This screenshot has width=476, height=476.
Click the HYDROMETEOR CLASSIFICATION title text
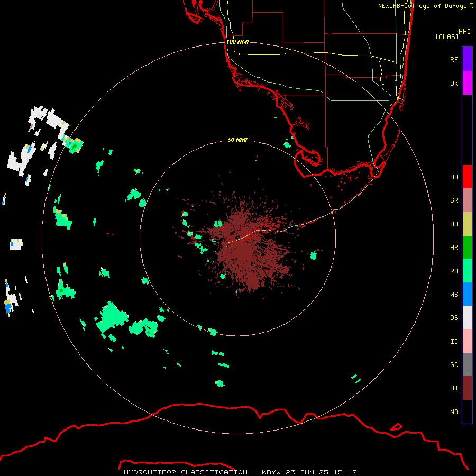pos(186,472)
